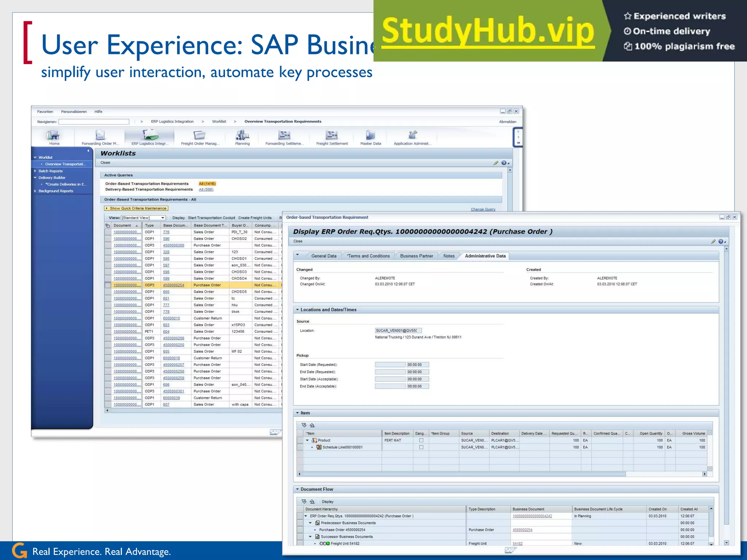This screenshot has width=747, height=560.
Task: Click pencil personalize icon in Worklists
Action: (x=496, y=163)
